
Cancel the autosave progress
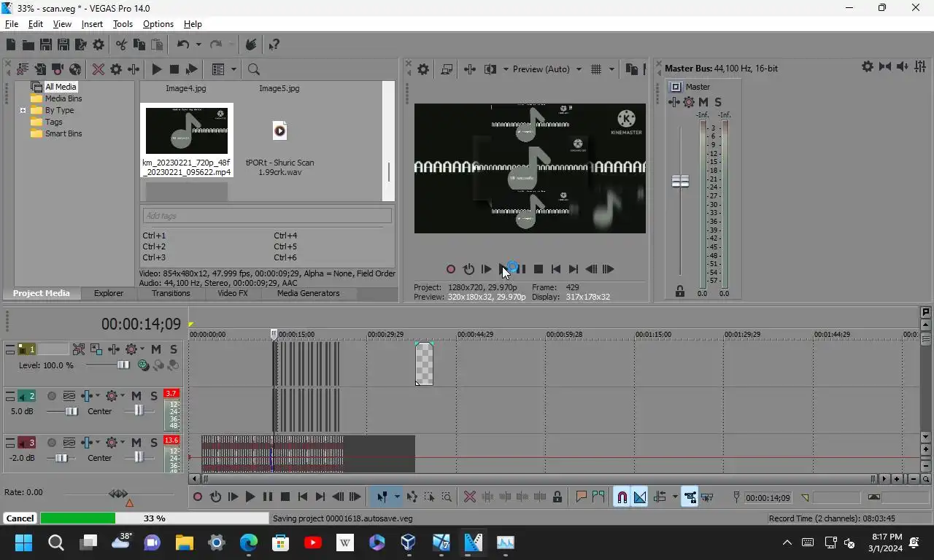pos(20,518)
